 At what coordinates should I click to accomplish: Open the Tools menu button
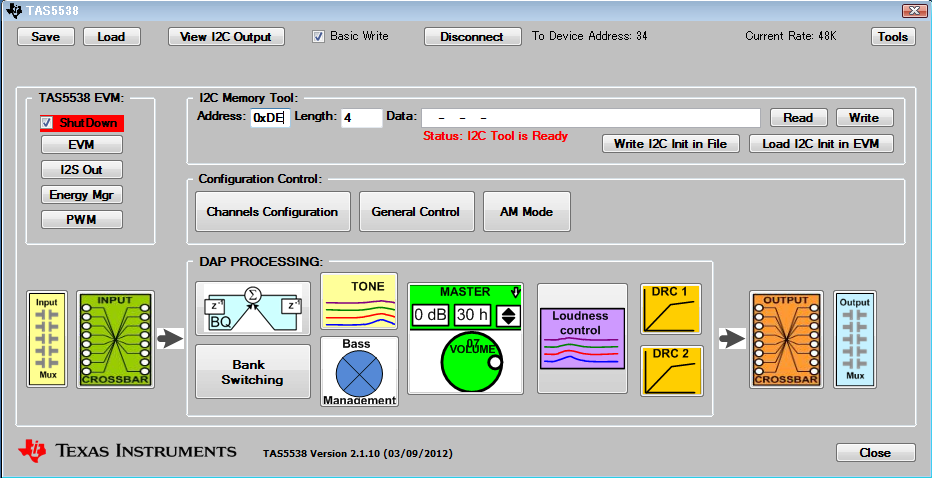(893, 37)
